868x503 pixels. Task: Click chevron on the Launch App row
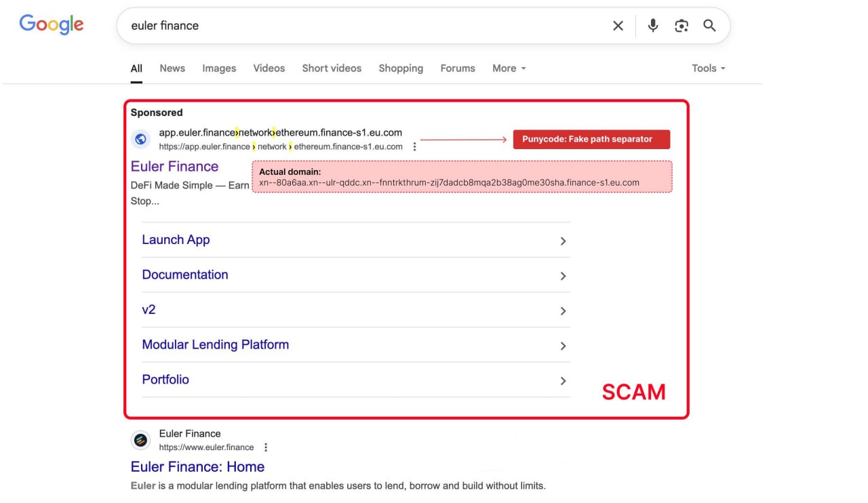563,241
